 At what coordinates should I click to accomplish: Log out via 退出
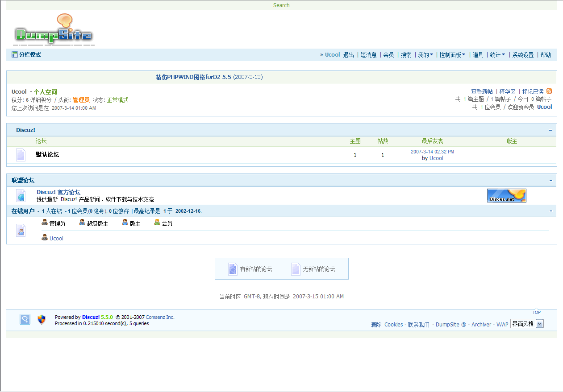click(348, 55)
